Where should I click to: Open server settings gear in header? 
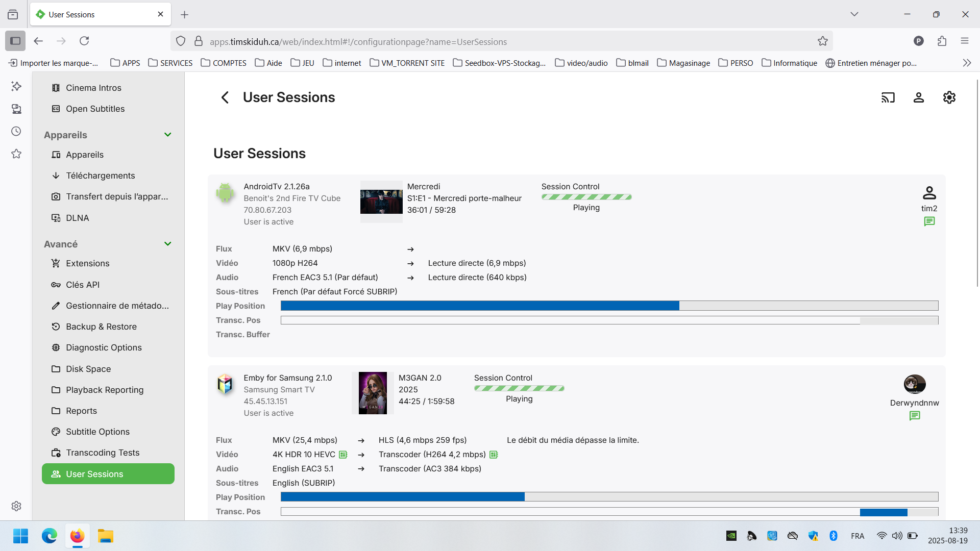(x=949, y=97)
